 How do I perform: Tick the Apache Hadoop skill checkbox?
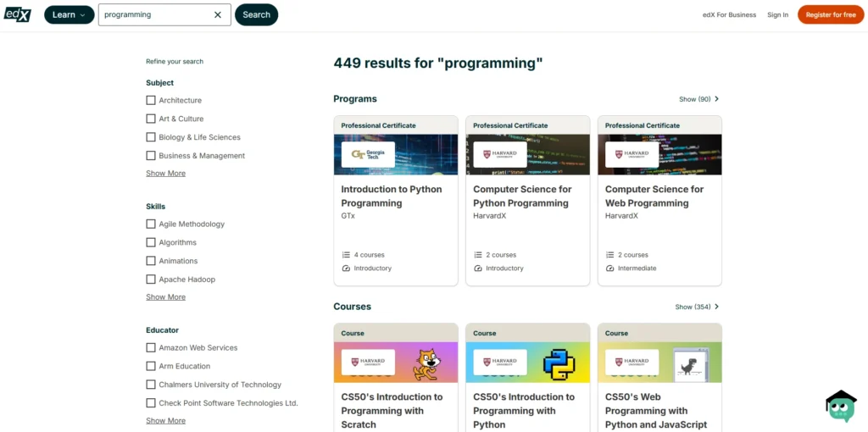point(151,280)
